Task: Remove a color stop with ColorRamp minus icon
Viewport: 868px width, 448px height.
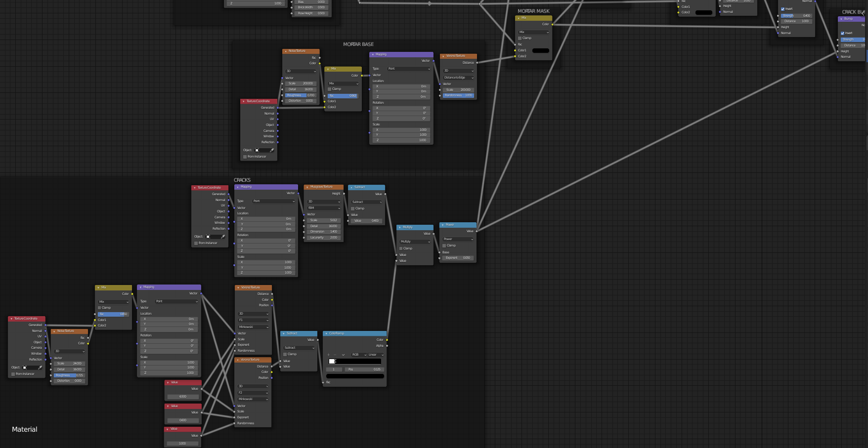Action: (336, 355)
